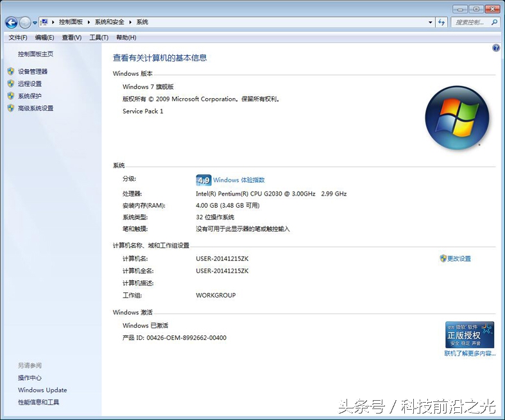Click the 4.9 experience rating badge
The image size is (505, 420).
coord(203,180)
